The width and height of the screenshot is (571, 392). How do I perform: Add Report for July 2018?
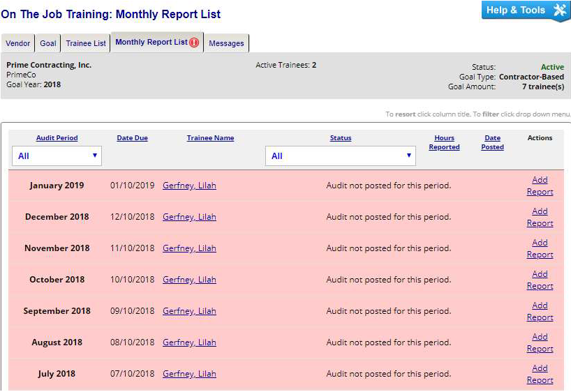[x=540, y=374]
